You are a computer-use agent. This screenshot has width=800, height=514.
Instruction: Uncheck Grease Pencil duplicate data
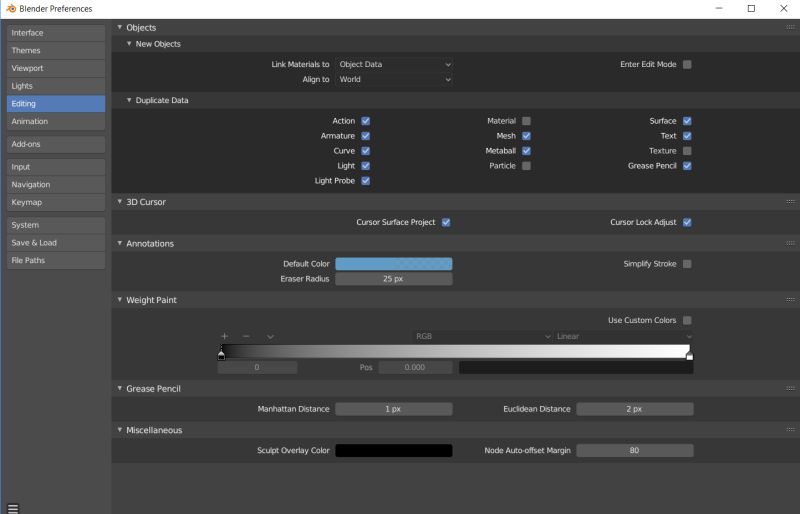click(x=687, y=166)
